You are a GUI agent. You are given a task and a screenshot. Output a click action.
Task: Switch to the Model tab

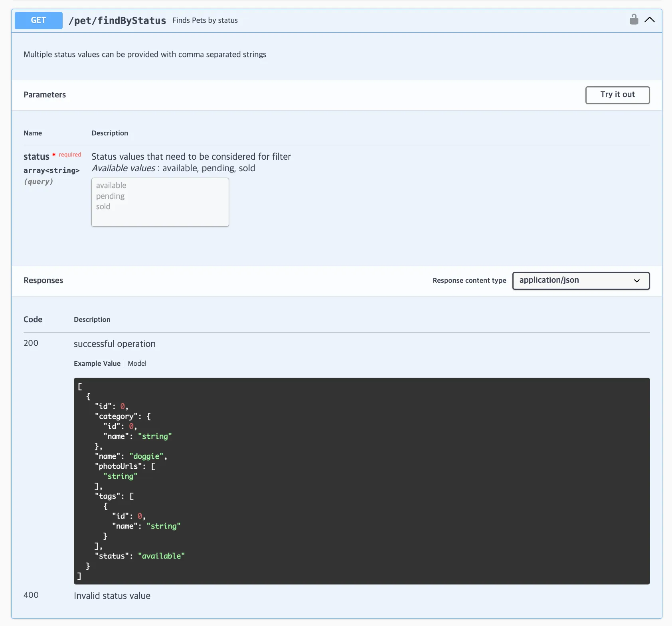click(137, 363)
